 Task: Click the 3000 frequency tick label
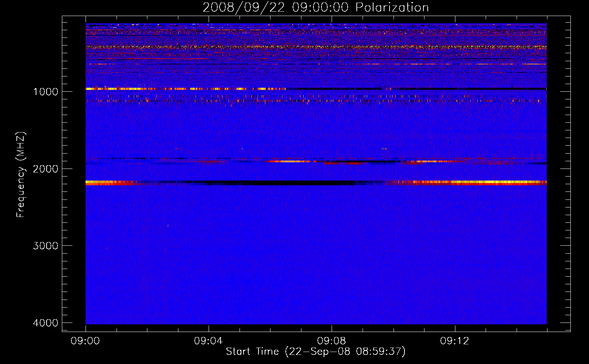[46, 246]
